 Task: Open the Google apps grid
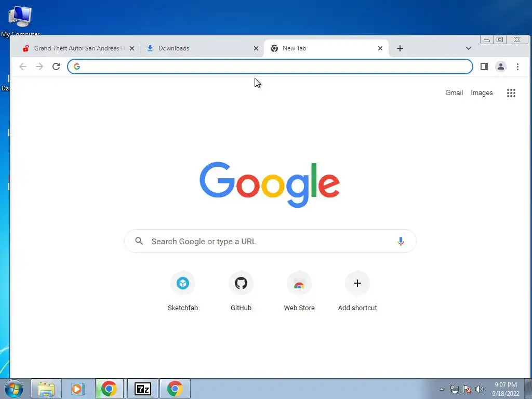pyautogui.click(x=511, y=93)
